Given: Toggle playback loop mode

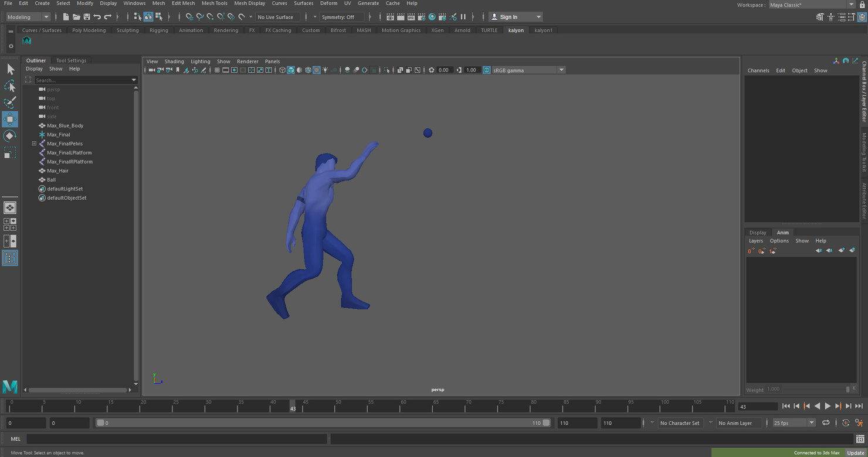Looking at the screenshot, I should pyautogui.click(x=826, y=423).
